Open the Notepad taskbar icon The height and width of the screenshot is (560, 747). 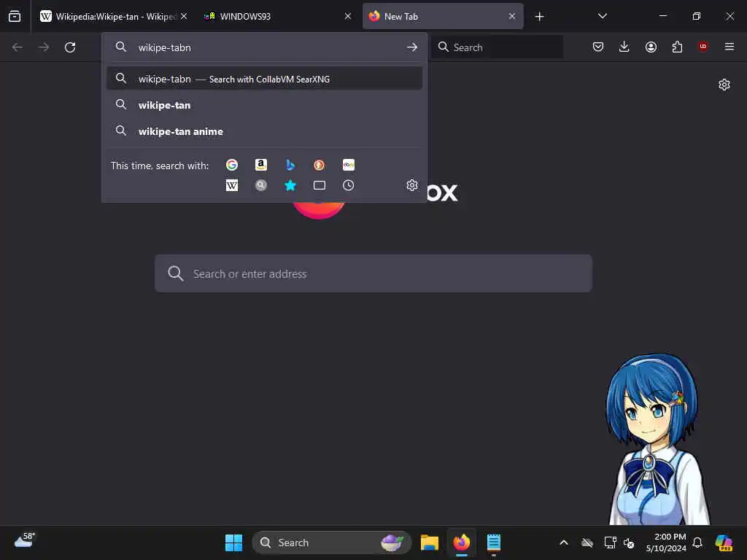[x=494, y=542]
